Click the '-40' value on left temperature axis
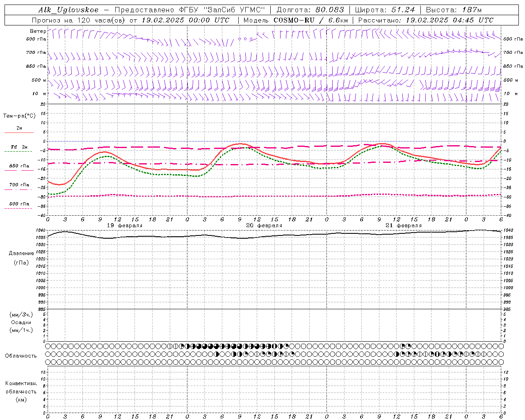Viewport: 525px width, 420px height. (x=42, y=215)
